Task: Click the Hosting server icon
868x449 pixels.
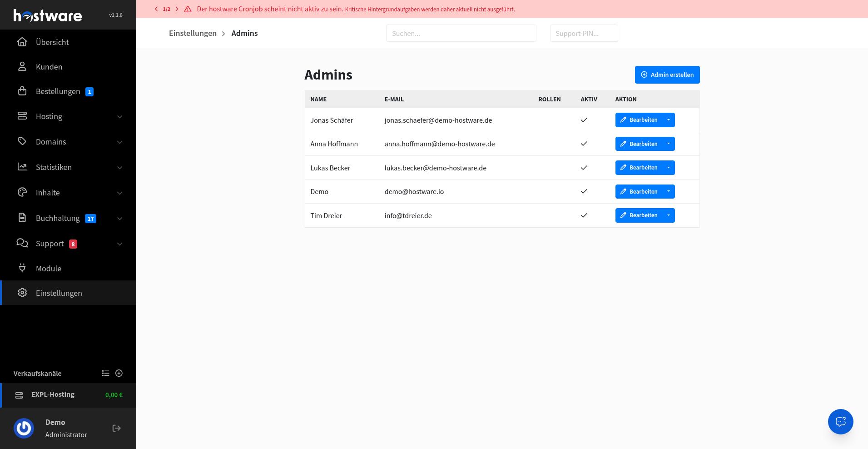Action: click(x=22, y=116)
